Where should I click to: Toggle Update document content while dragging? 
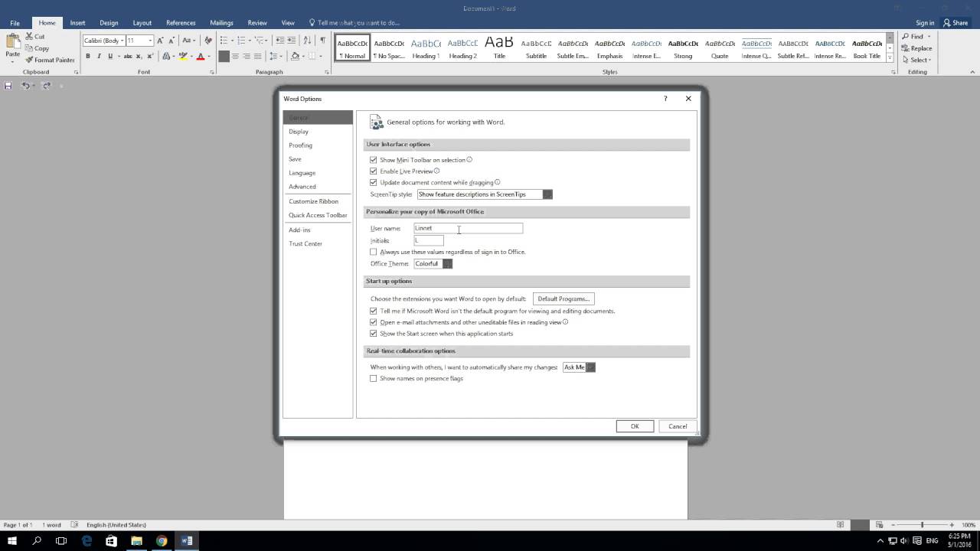tap(374, 183)
